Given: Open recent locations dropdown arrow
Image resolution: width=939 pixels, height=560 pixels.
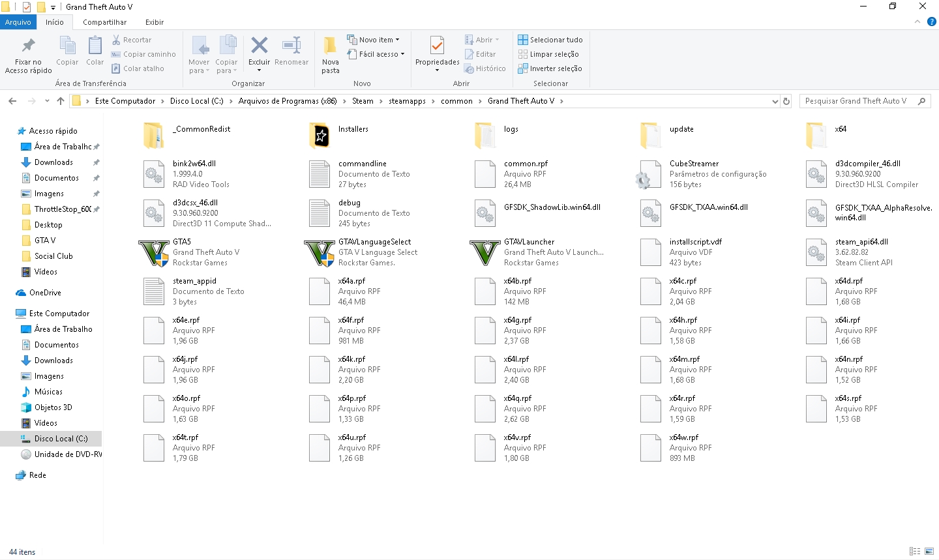Looking at the screenshot, I should [47, 101].
